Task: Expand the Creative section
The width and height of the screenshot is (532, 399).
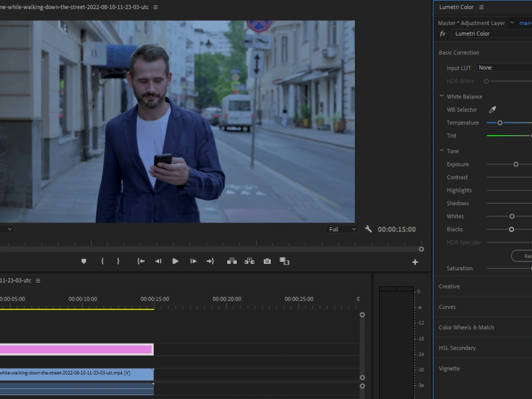Action: (x=449, y=286)
